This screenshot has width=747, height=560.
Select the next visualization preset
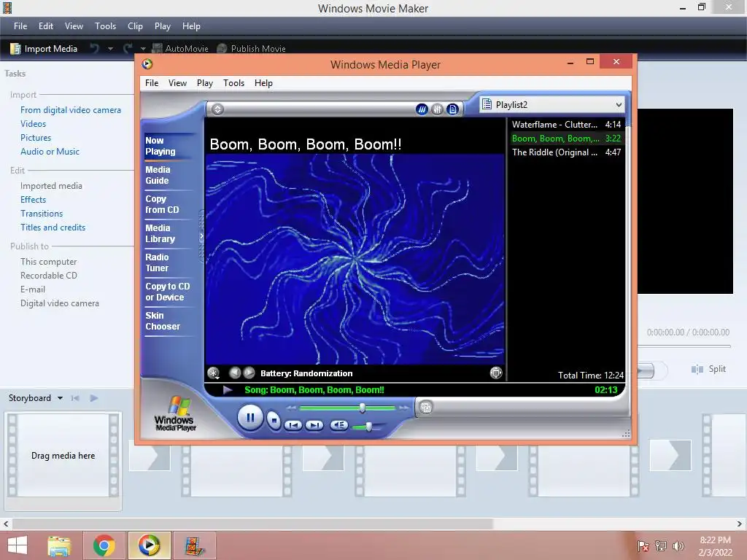pyautogui.click(x=249, y=373)
